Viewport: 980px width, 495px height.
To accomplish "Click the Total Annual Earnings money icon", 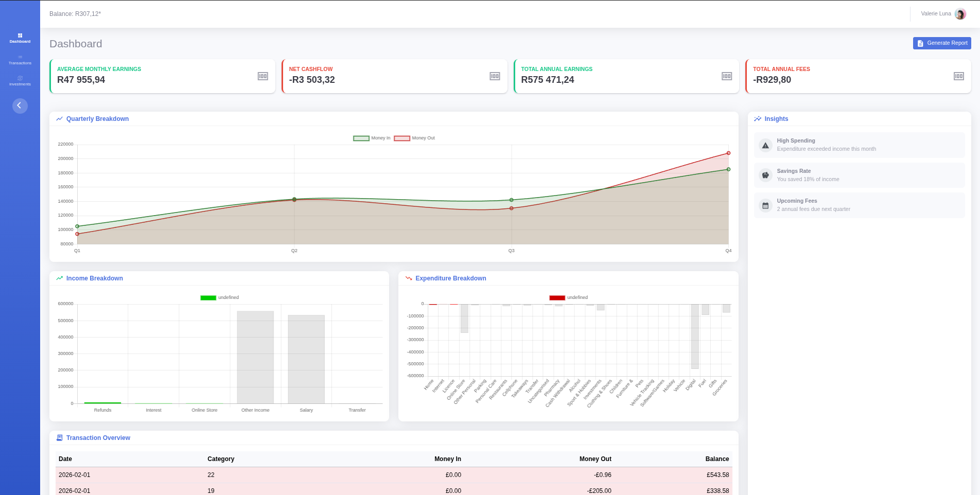I will [726, 76].
